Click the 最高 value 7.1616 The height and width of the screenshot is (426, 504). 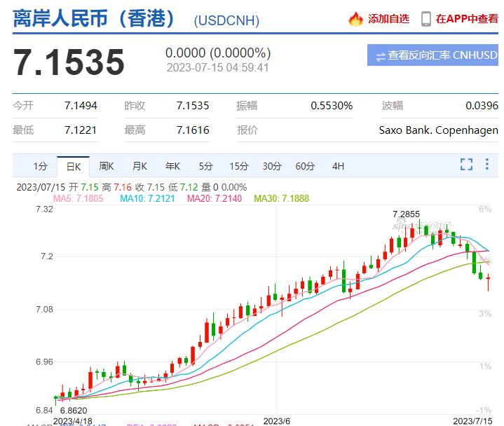(x=193, y=130)
